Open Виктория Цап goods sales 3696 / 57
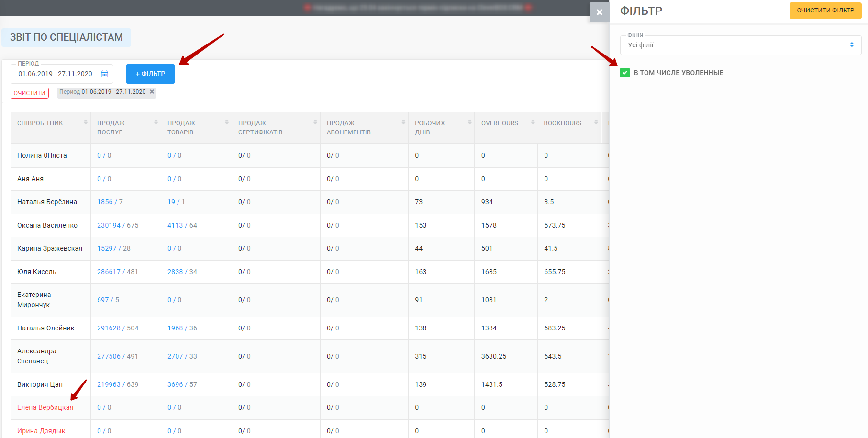This screenshot has height=438, width=868. (x=182, y=384)
